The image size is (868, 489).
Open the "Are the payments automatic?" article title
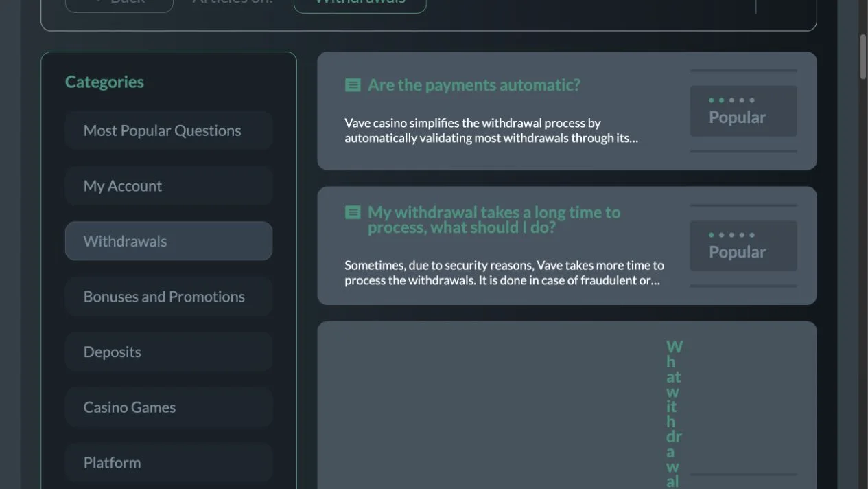click(474, 85)
